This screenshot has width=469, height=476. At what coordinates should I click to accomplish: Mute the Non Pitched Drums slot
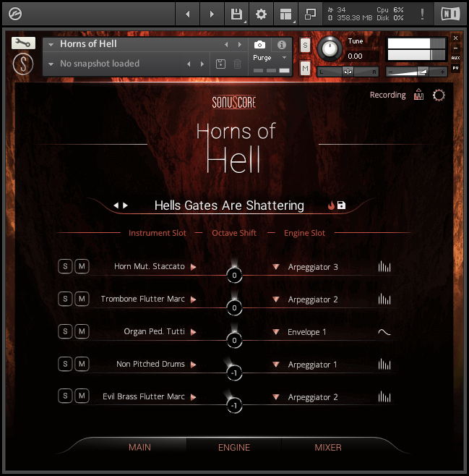click(82, 364)
